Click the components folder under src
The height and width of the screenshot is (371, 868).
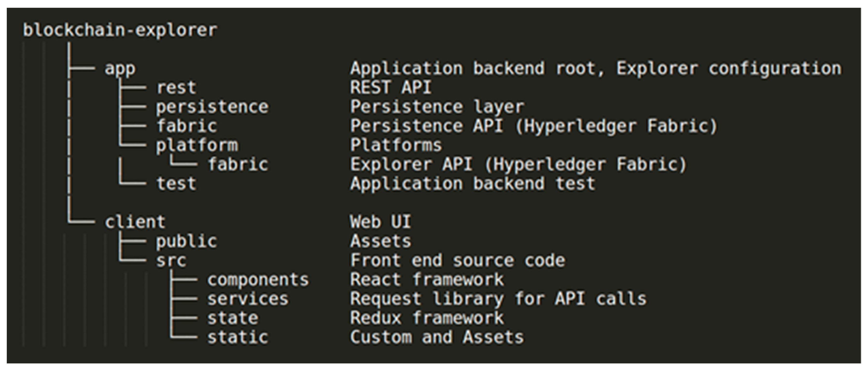[258, 280]
